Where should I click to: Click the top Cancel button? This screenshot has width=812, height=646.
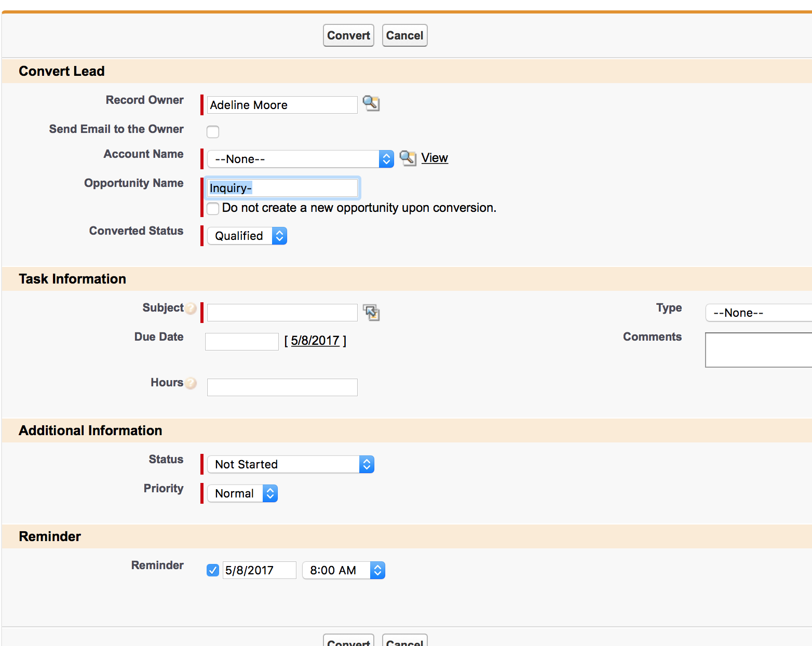click(x=404, y=35)
